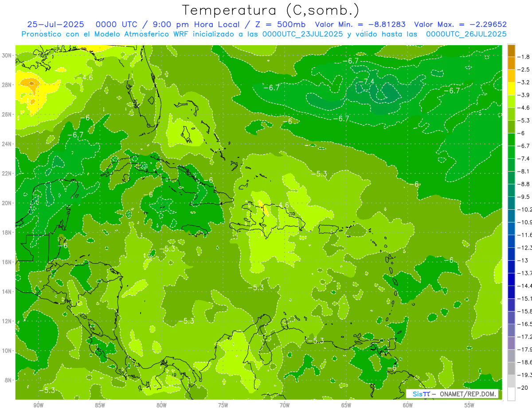Select "Valor Max. = -2.29652" in header
532x411 pixels.
pyautogui.click(x=460, y=24)
